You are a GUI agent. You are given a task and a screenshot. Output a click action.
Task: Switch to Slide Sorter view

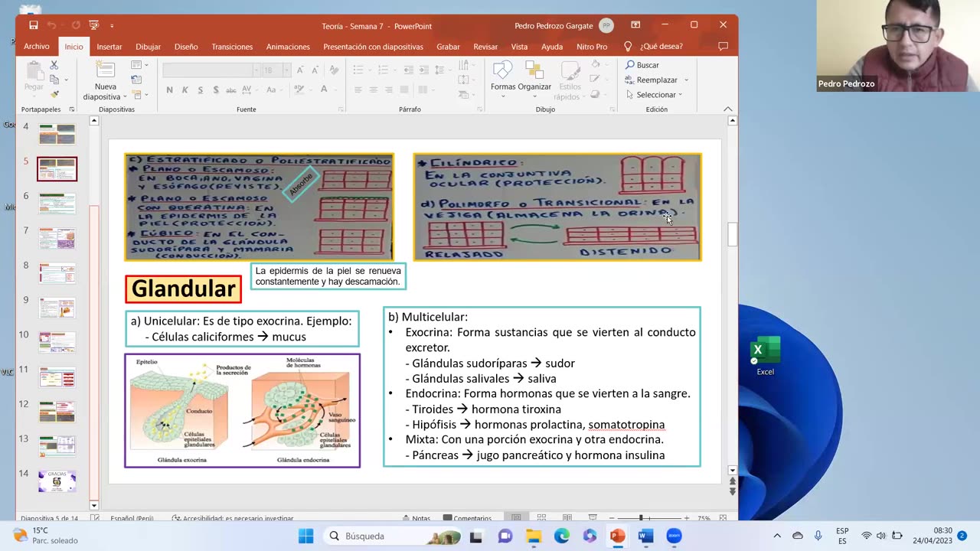point(541,518)
